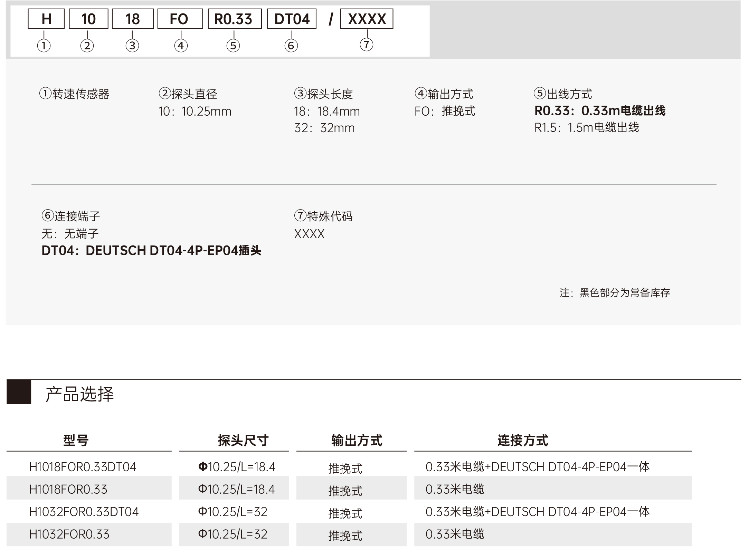Click the circled number 3 below '18'
The width and height of the screenshot is (749, 560).
point(132,46)
